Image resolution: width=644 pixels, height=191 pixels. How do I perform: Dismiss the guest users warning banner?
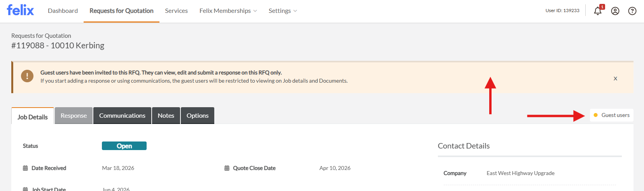pyautogui.click(x=615, y=78)
